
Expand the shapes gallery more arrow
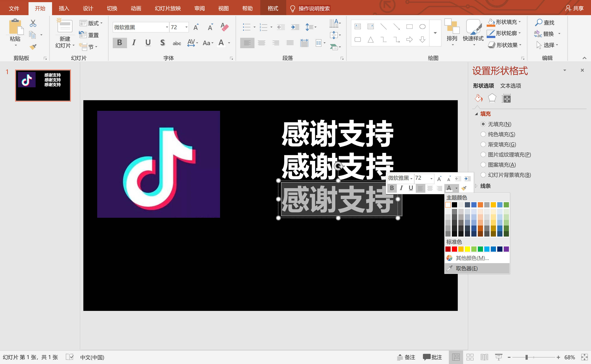[435, 33]
